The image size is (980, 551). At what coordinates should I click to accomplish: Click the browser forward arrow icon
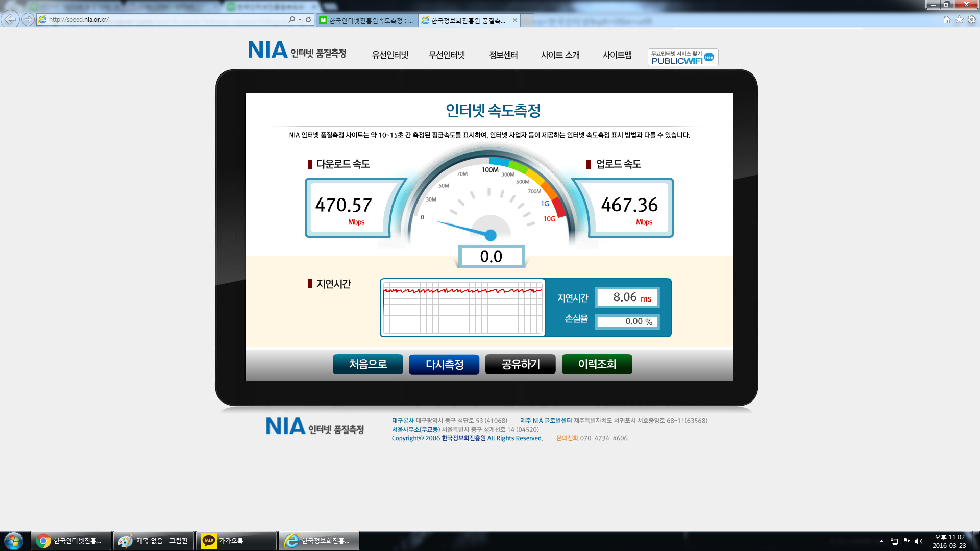click(28, 19)
